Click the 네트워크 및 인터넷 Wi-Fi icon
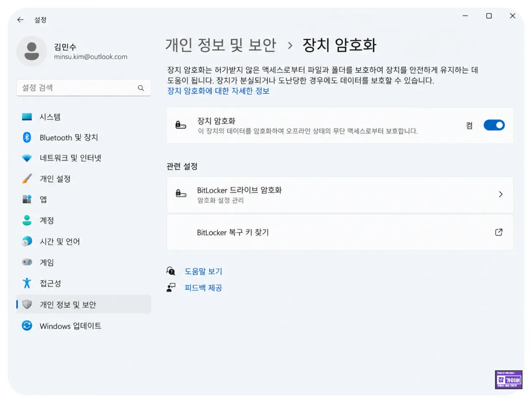532x403 pixels. (27, 158)
